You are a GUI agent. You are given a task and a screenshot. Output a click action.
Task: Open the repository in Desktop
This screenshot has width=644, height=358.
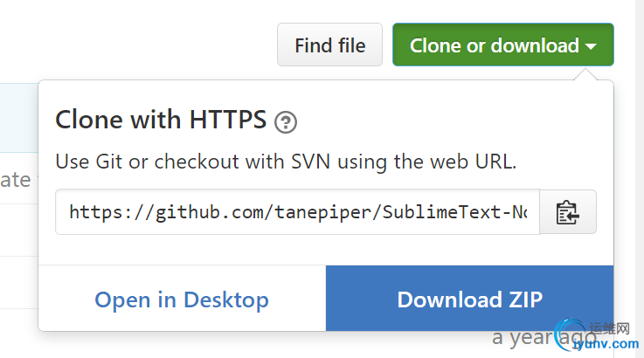pos(182,299)
